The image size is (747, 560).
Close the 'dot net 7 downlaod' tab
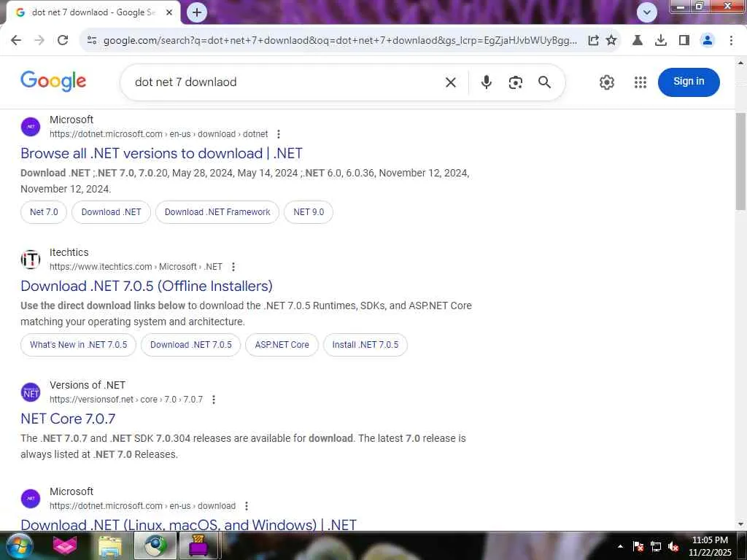tap(169, 12)
